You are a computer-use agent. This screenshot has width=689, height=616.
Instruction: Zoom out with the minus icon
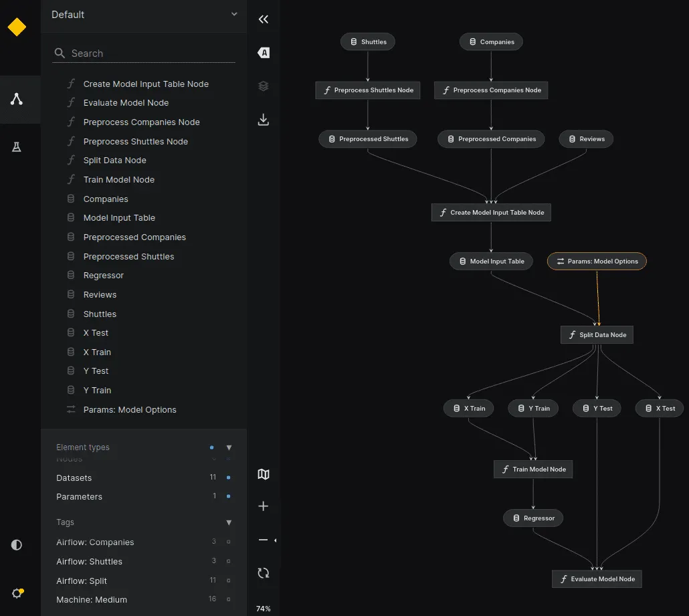(x=264, y=540)
